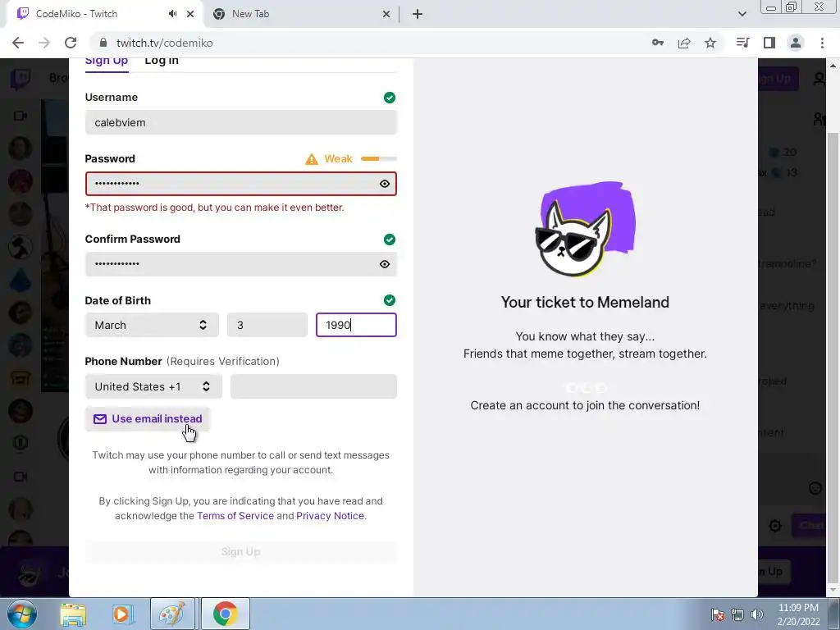Click the birth day field
The width and height of the screenshot is (840, 630).
pyautogui.click(x=267, y=325)
